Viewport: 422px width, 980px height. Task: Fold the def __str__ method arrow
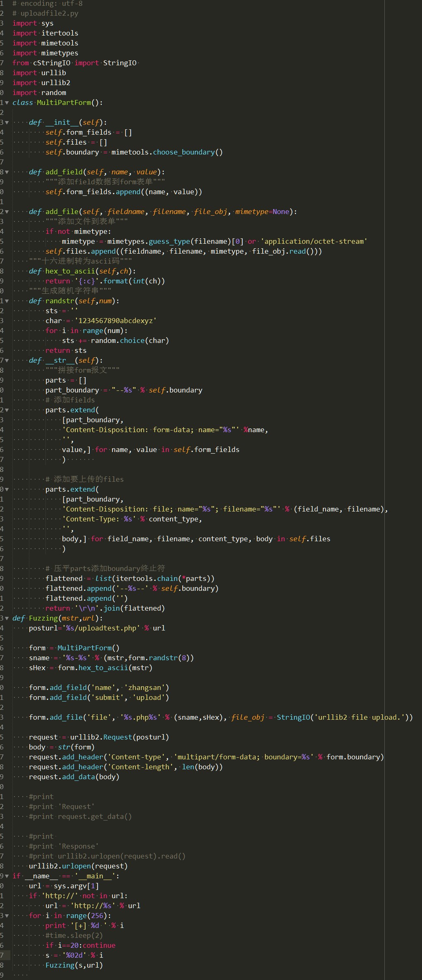coord(7,360)
